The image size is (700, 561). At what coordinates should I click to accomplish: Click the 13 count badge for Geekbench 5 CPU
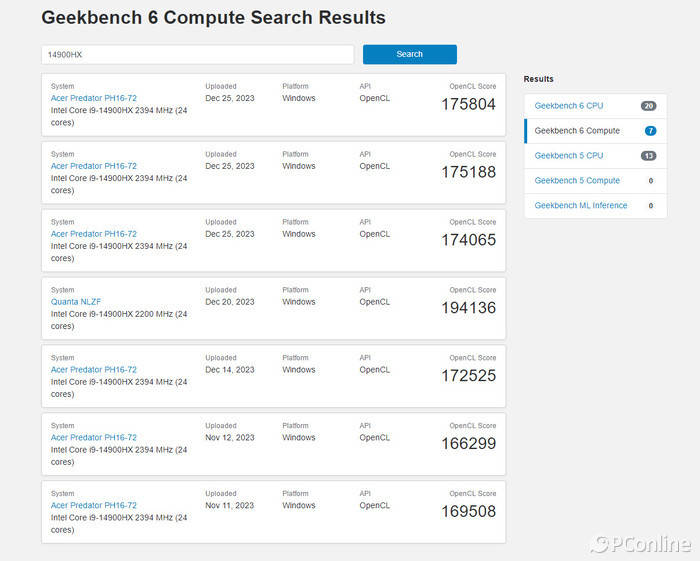[648, 156]
